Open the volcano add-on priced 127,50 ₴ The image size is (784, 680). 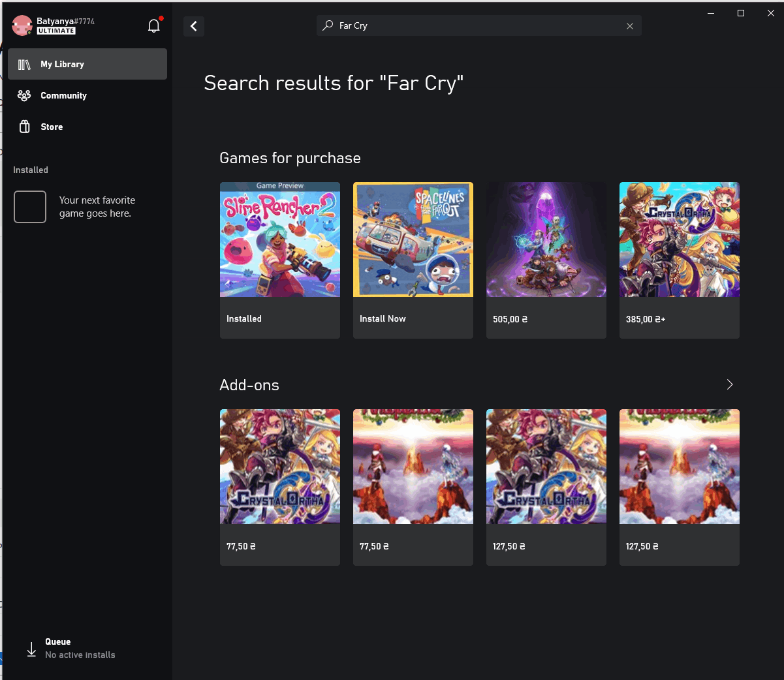coord(680,487)
